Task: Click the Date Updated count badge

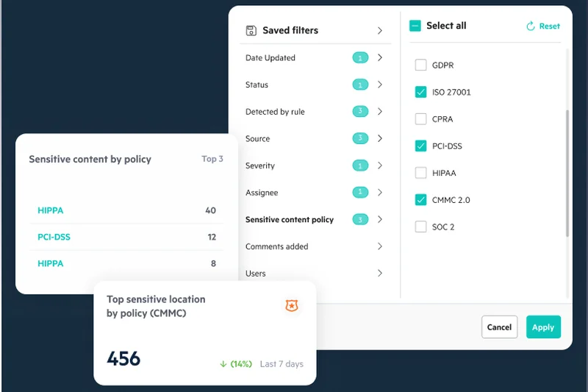Action: coord(360,57)
